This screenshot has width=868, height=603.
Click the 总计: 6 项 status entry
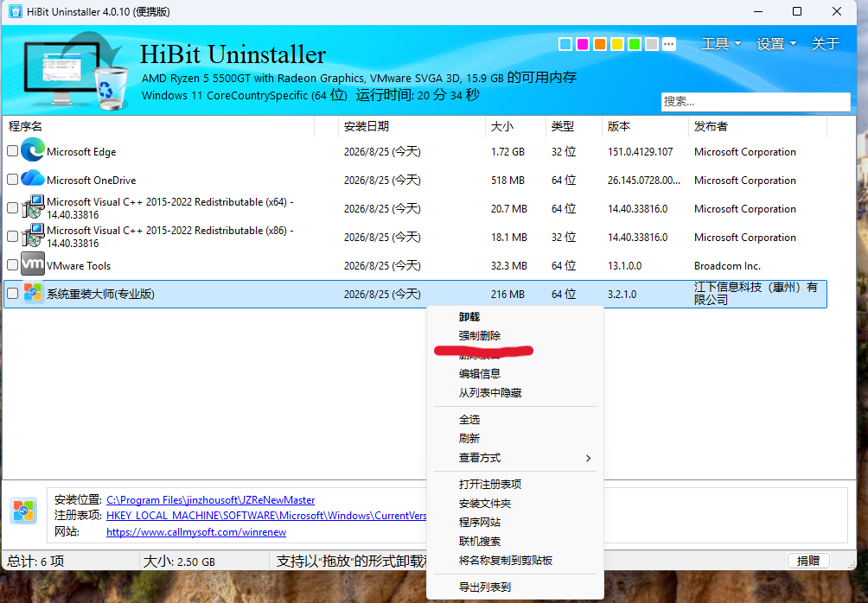[x=35, y=562]
